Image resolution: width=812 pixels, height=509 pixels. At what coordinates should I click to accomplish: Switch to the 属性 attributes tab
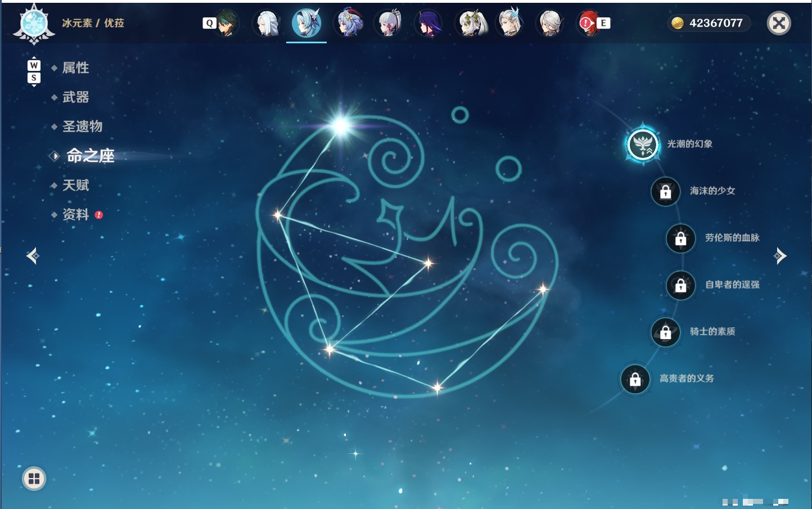tap(75, 68)
